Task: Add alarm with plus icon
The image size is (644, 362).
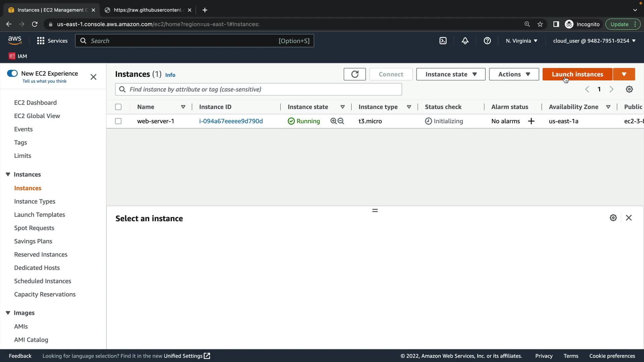Action: point(531,121)
